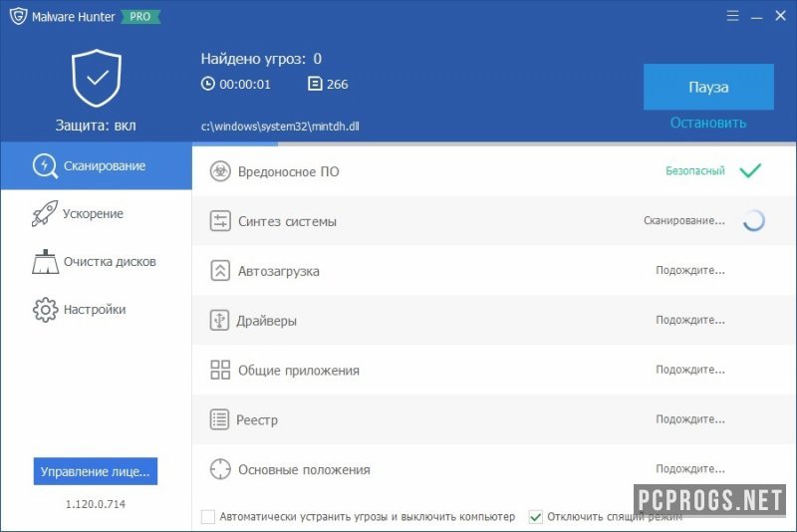This screenshot has width=797, height=532.
Task: Click the version number 1.120.0.714
Action: coord(96,504)
